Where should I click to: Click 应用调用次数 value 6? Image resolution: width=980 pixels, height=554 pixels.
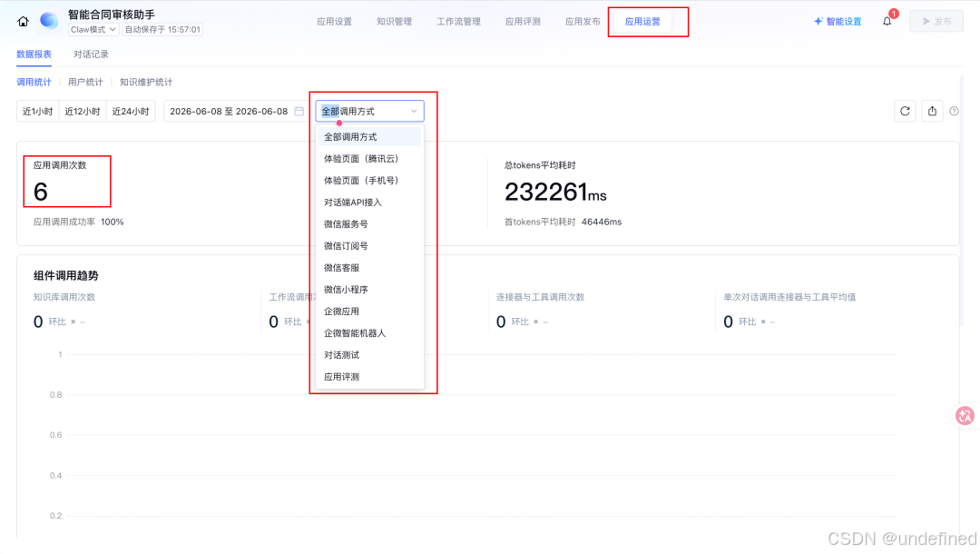click(41, 192)
